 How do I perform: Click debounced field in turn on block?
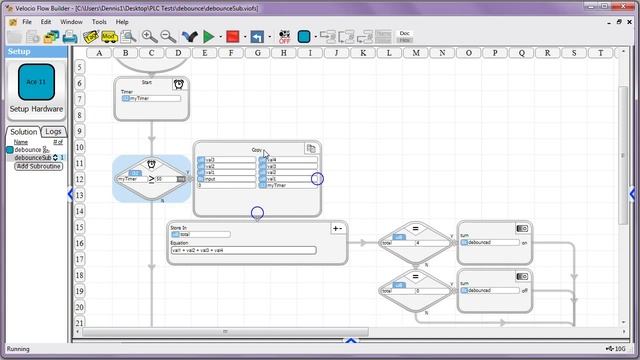490,242
